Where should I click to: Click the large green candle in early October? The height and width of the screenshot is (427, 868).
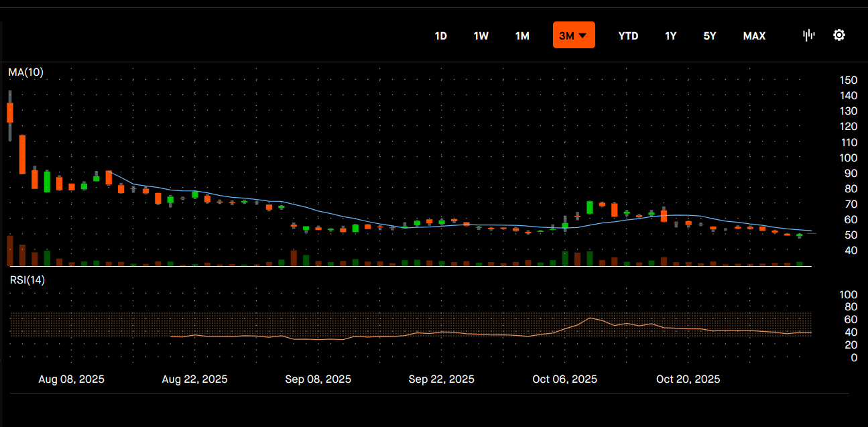pyautogui.click(x=590, y=208)
